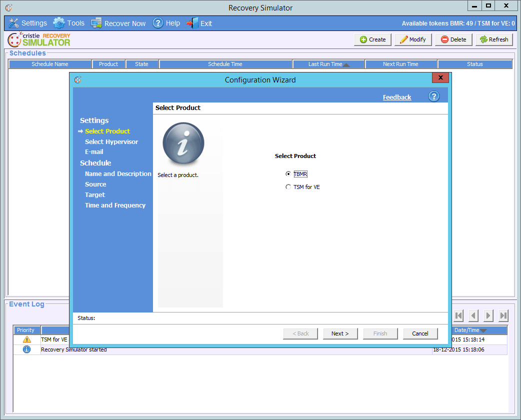Image resolution: width=521 pixels, height=420 pixels.
Task: Go to Source wizard step
Action: pyautogui.click(x=95, y=184)
